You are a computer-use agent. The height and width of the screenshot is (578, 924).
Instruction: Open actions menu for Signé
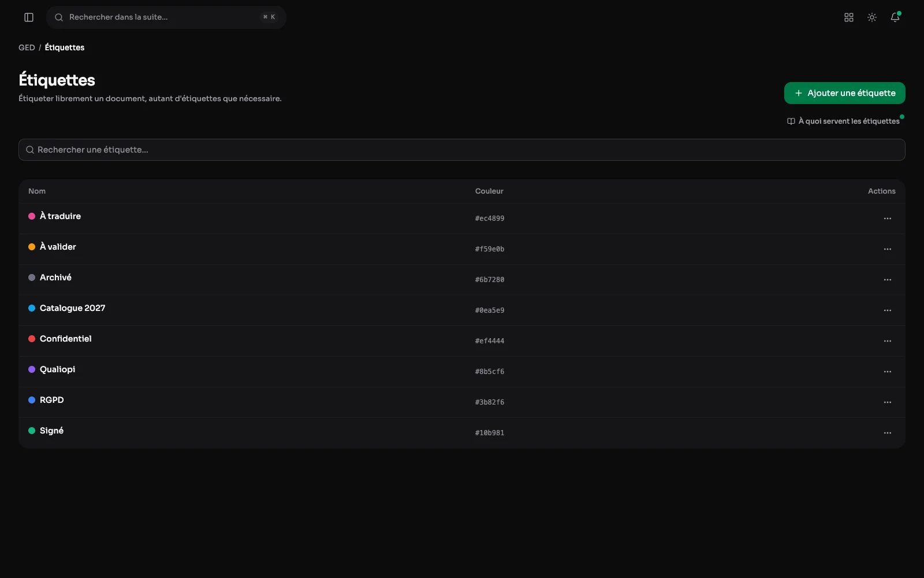[x=888, y=433]
